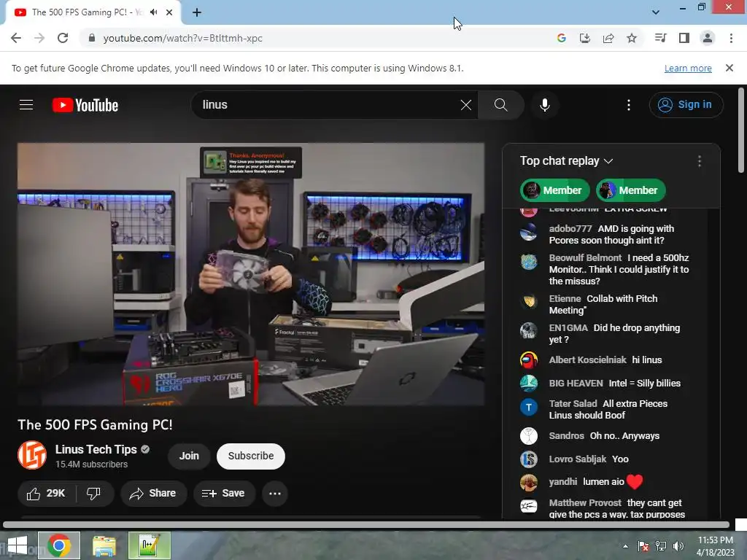Click chat author Lovro Sabljak
Screen dimensions: 747x560
tap(578, 459)
